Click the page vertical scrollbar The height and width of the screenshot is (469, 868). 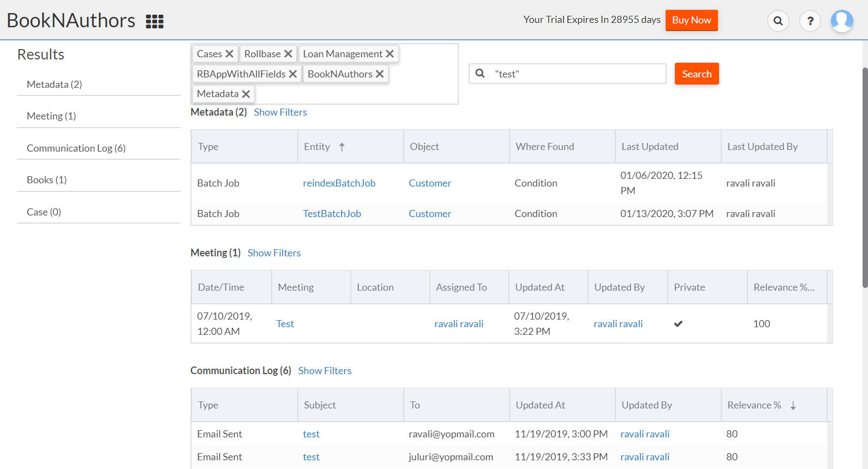[x=865, y=178]
